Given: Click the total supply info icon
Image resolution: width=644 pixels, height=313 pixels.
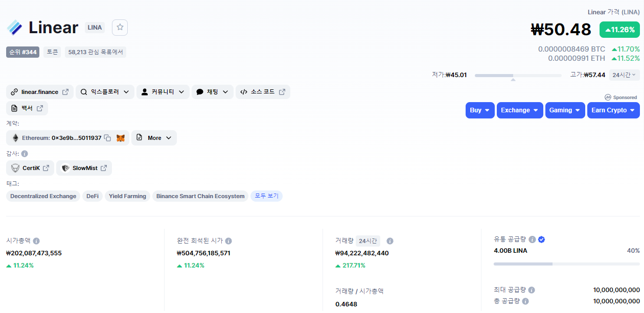Looking at the screenshot, I should pyautogui.click(x=525, y=301).
